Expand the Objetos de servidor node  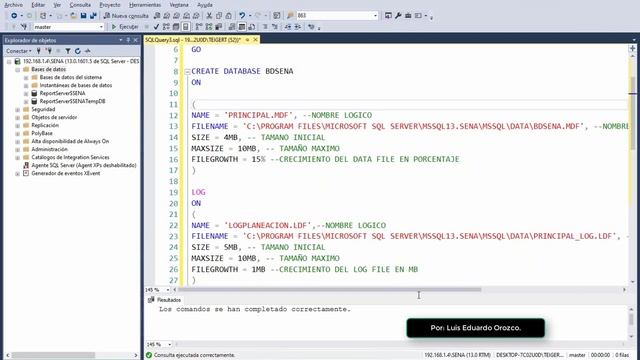pyautogui.click(x=18, y=117)
